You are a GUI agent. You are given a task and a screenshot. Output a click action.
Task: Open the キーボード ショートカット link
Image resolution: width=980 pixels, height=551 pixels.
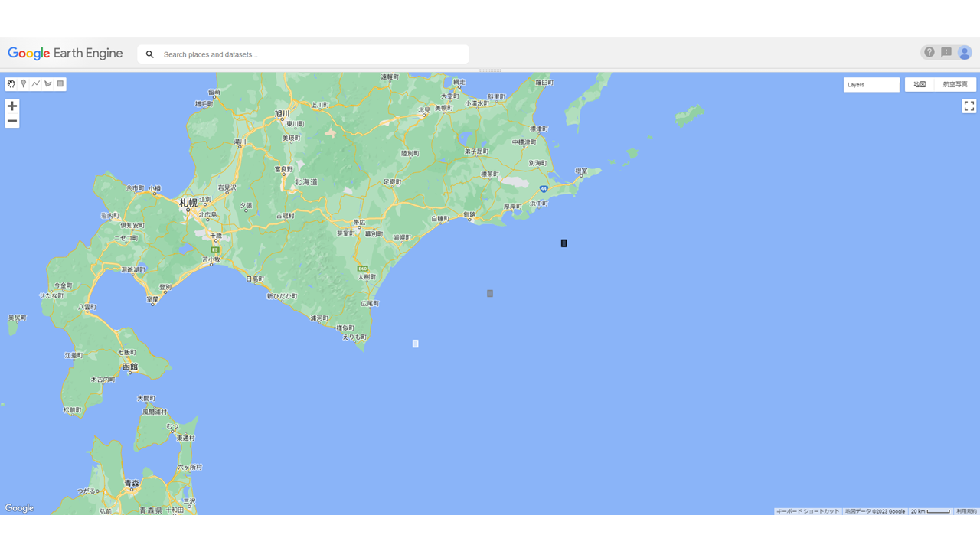pos(807,511)
